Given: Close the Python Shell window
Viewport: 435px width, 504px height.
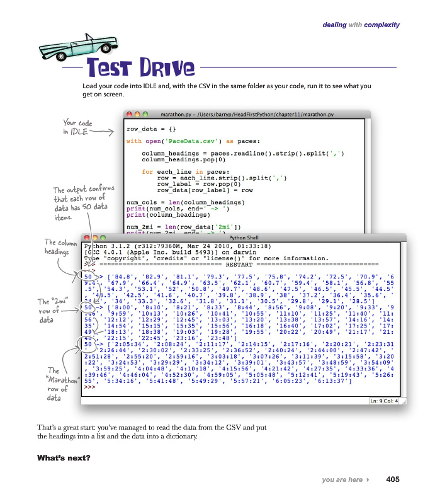Looking at the screenshot, I should click(x=86, y=238).
